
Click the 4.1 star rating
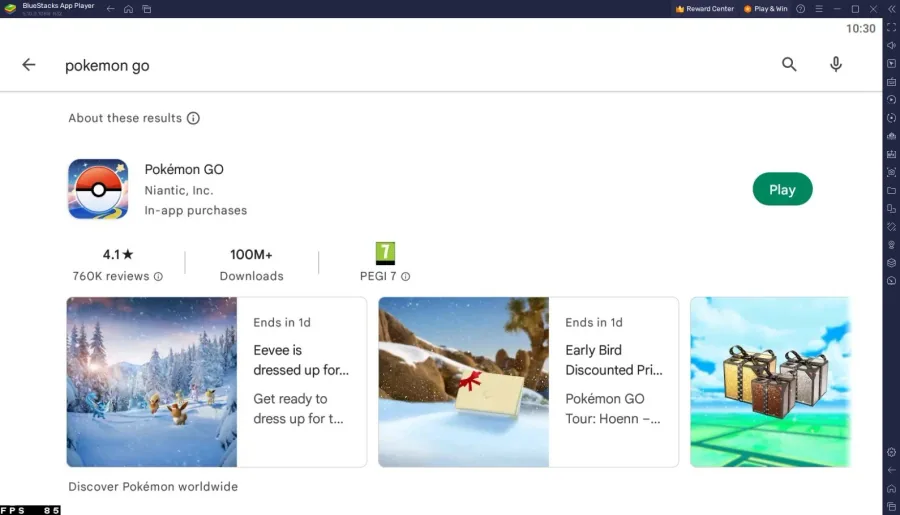pos(118,254)
